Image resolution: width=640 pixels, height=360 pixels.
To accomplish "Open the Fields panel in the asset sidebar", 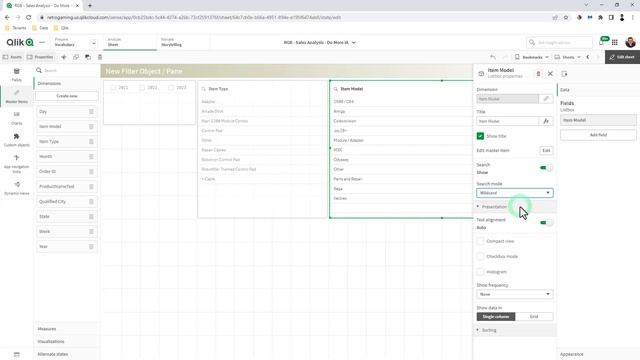I will 16,75.
